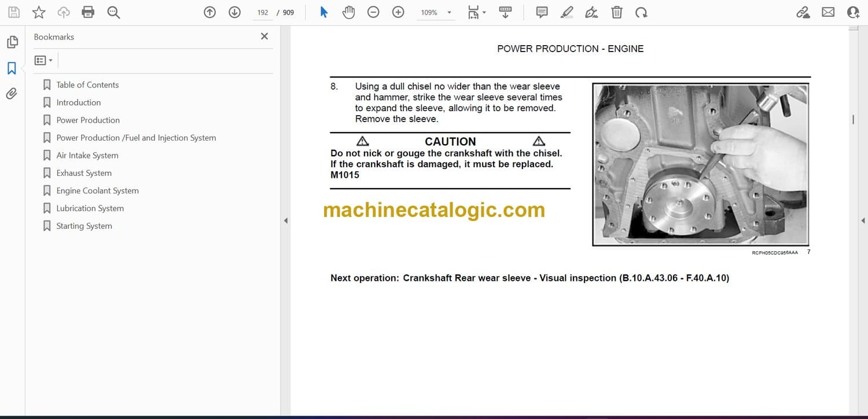868x419 pixels.
Task: Collapse the left navigation pane arrow
Action: (285, 220)
